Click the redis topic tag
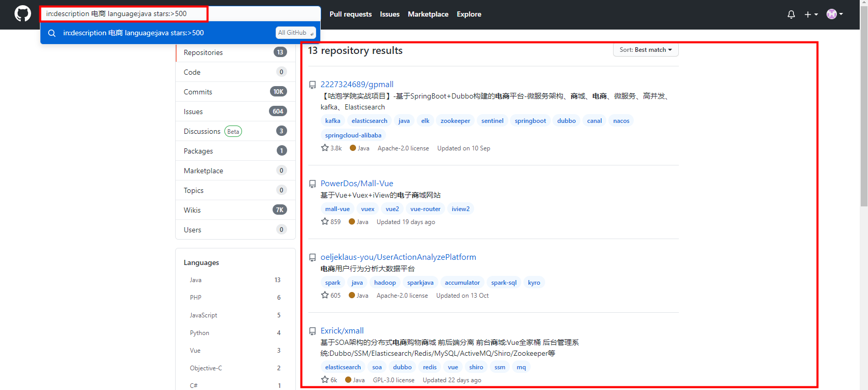 430,367
